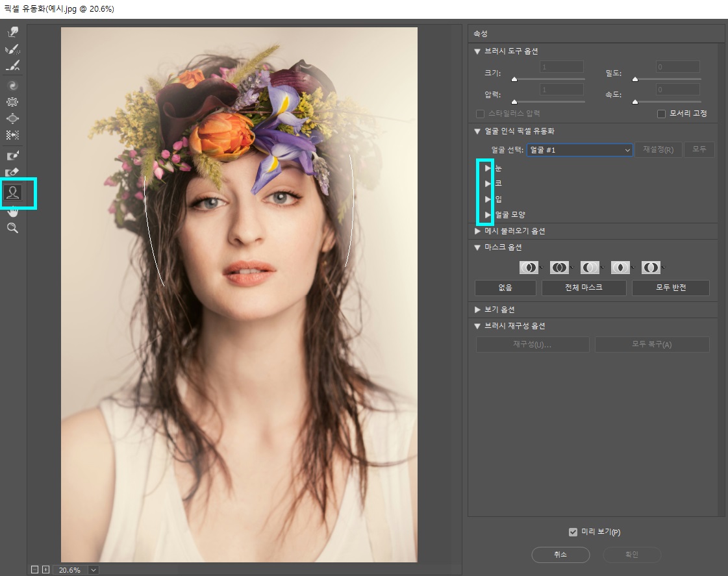Open the zoom percentage dropdown at bottom
The height and width of the screenshot is (576, 728).
click(x=94, y=570)
